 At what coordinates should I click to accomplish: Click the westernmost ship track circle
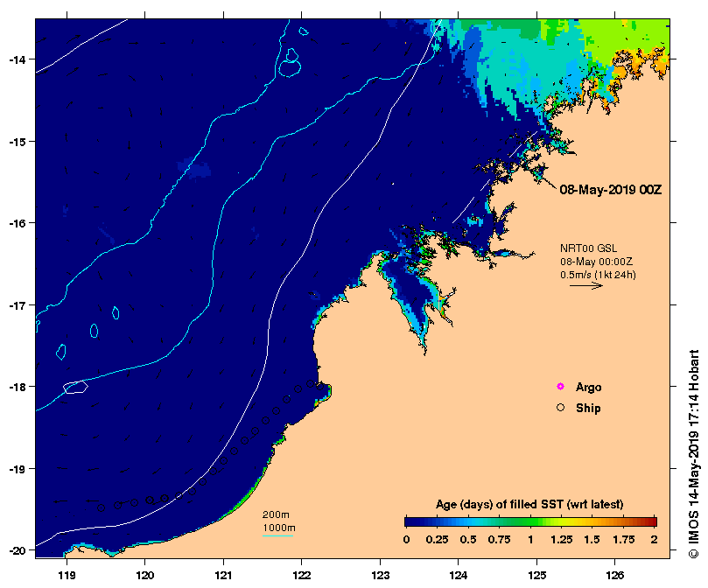point(102,508)
